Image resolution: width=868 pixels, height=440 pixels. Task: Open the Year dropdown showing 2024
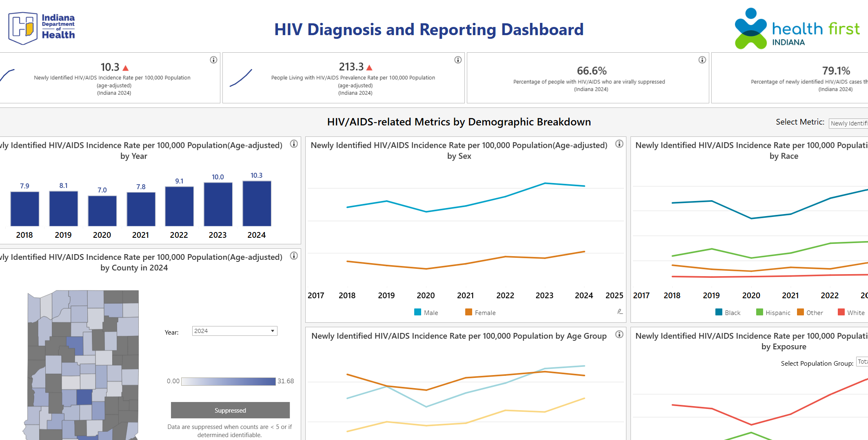click(234, 331)
